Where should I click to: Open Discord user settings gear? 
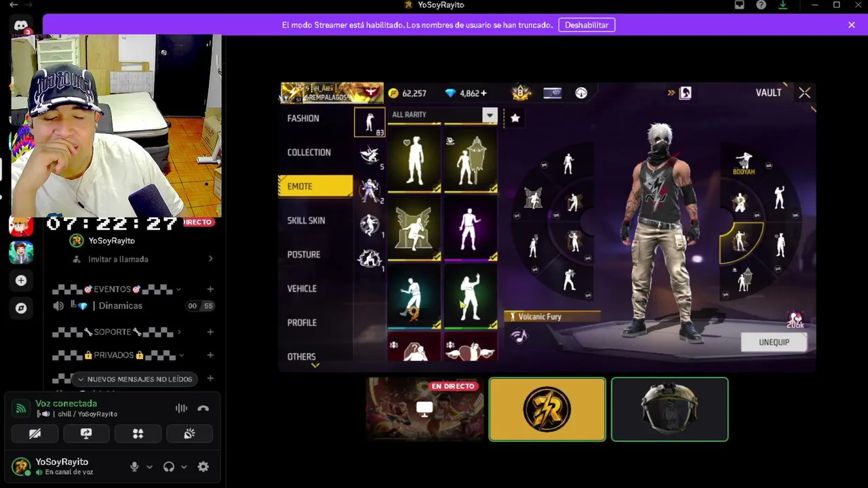[x=203, y=466]
